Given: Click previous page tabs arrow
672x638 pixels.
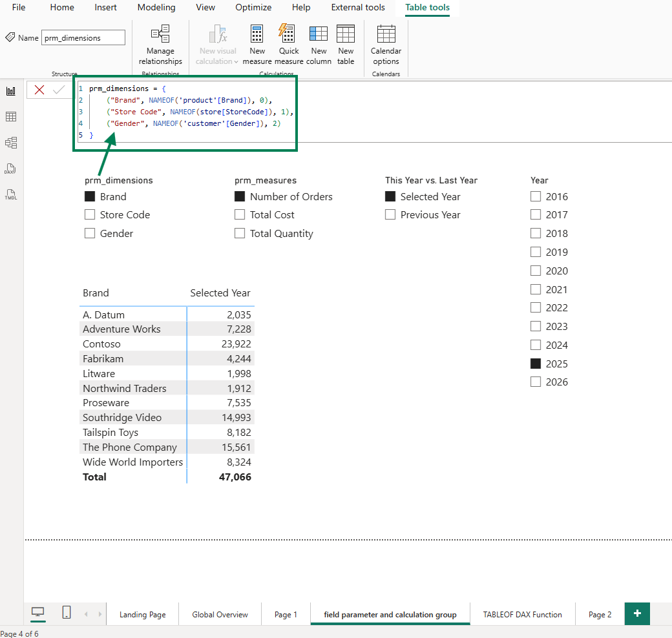Looking at the screenshot, I should click(86, 614).
